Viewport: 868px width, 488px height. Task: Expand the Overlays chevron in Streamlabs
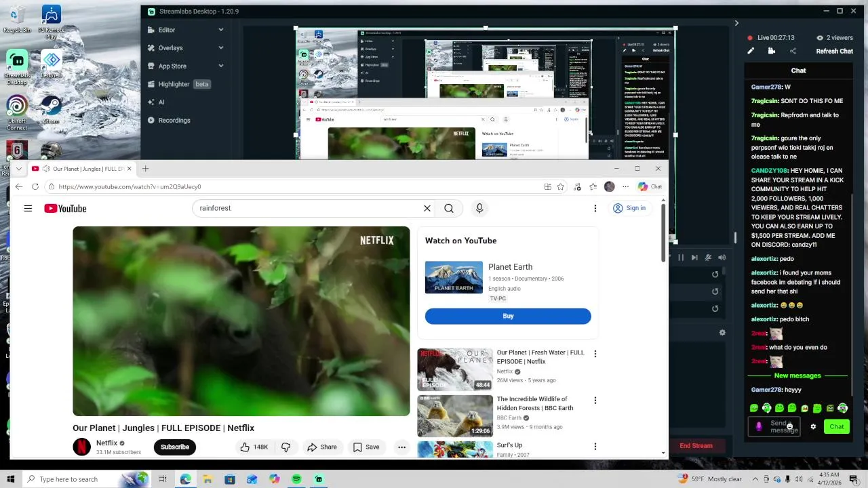click(x=221, y=48)
